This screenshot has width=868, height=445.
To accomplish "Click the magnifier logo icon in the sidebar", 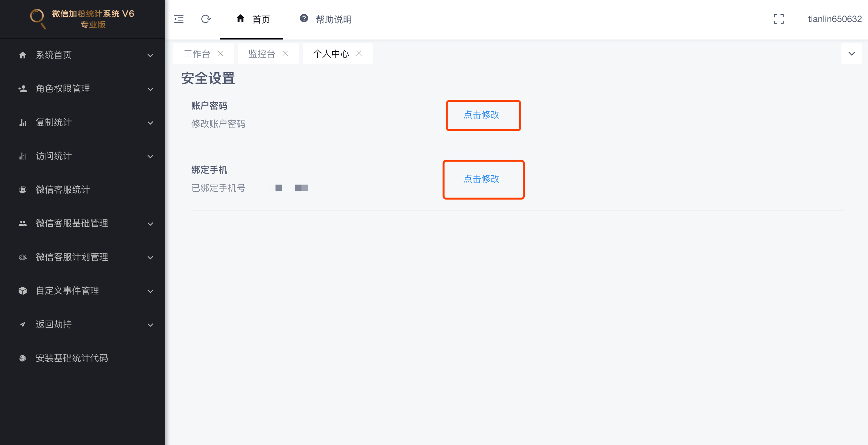I will [38, 19].
